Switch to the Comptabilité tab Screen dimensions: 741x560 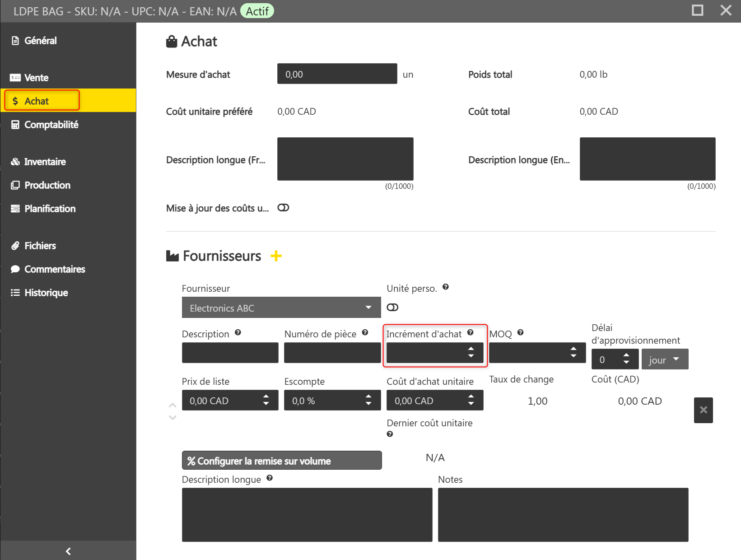coord(51,125)
